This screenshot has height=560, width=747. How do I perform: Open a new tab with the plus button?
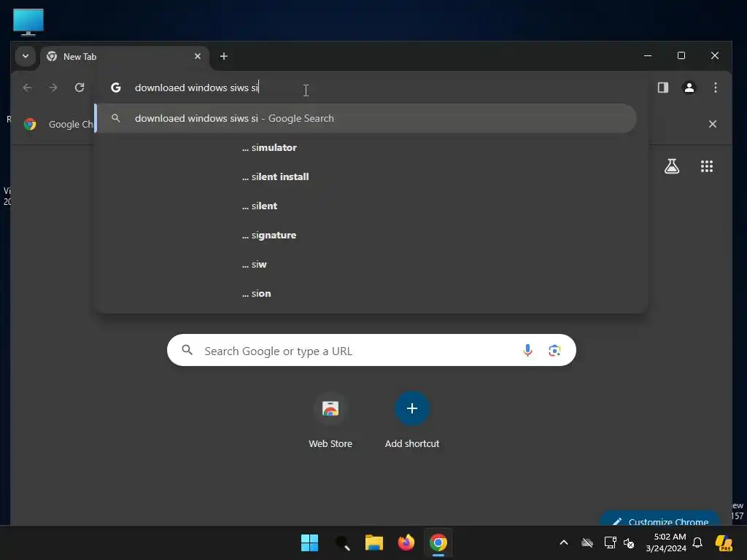click(x=223, y=56)
